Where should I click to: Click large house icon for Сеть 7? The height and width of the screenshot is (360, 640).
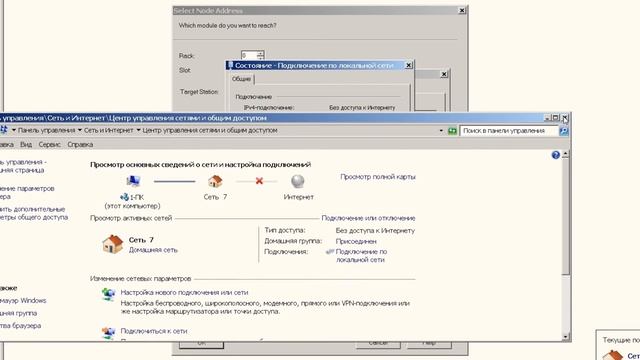coord(113,244)
